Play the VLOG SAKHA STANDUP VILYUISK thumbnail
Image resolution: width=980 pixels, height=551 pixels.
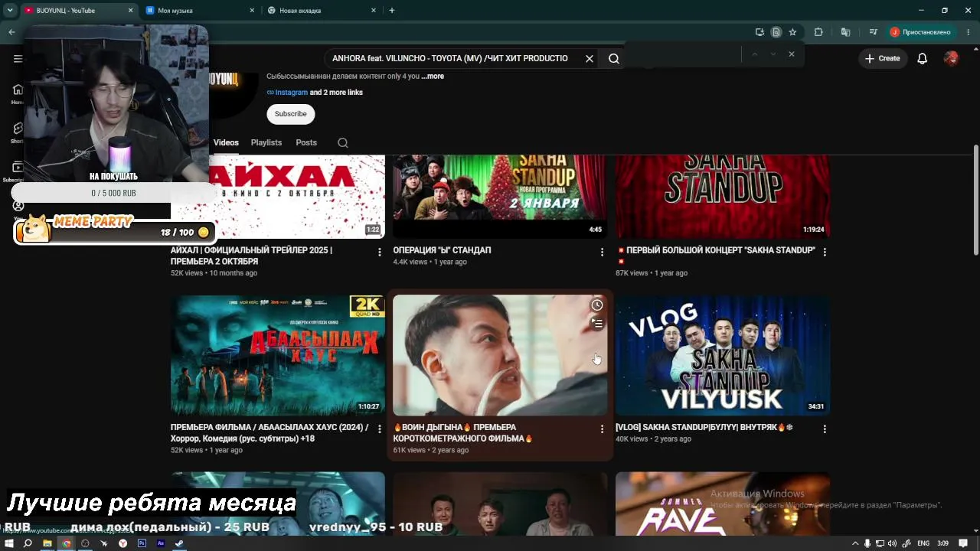click(x=723, y=355)
